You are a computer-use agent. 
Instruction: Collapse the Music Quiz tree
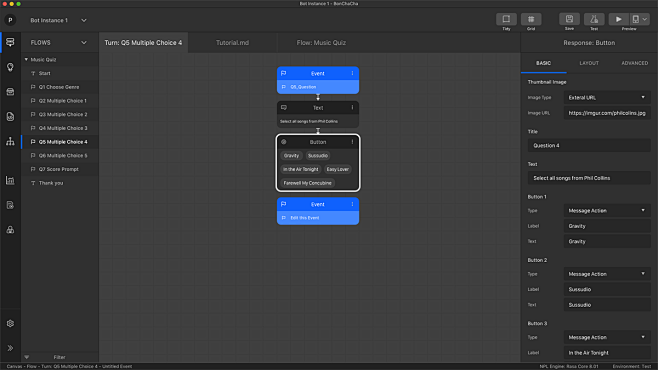pyautogui.click(x=26, y=60)
